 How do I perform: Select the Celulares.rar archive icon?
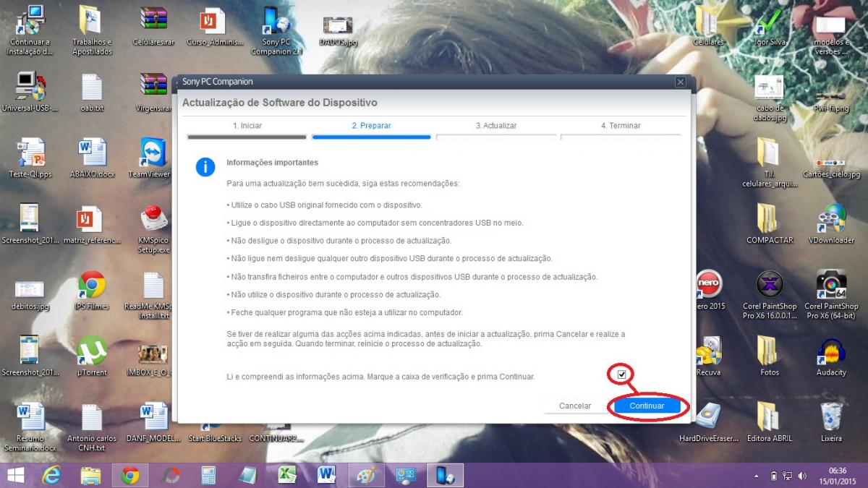click(x=154, y=27)
